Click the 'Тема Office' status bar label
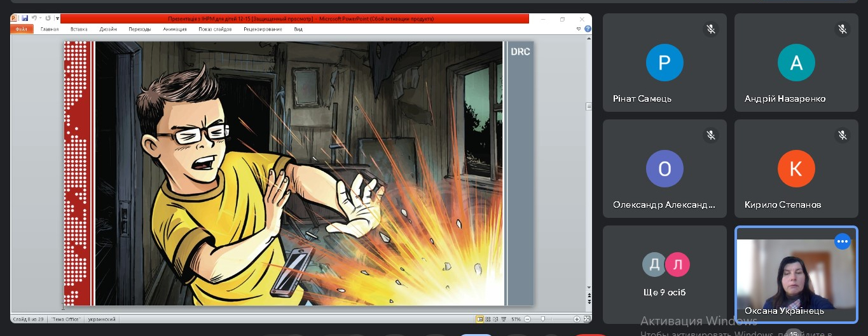The image size is (868, 336). click(65, 319)
